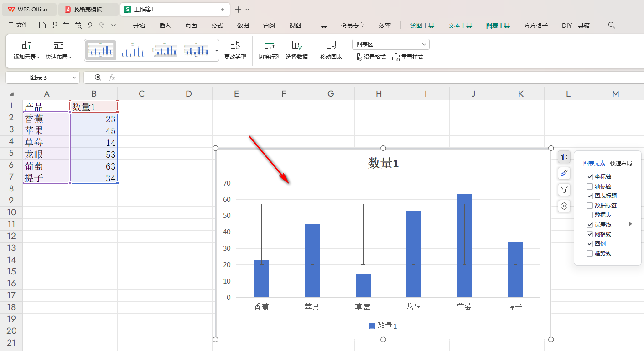
Task: Click Move Chart (移动图表) icon
Action: tap(331, 45)
